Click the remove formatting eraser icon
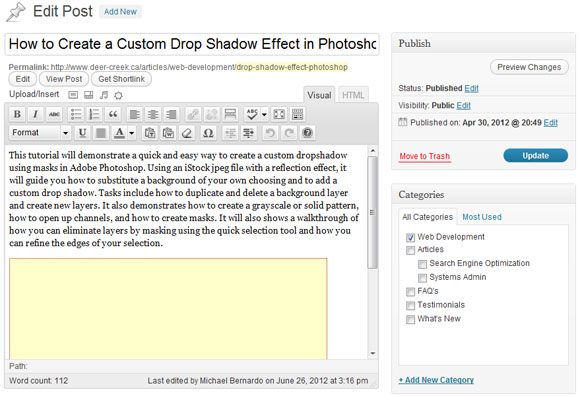Screen dimensions: 580x396 (187, 132)
